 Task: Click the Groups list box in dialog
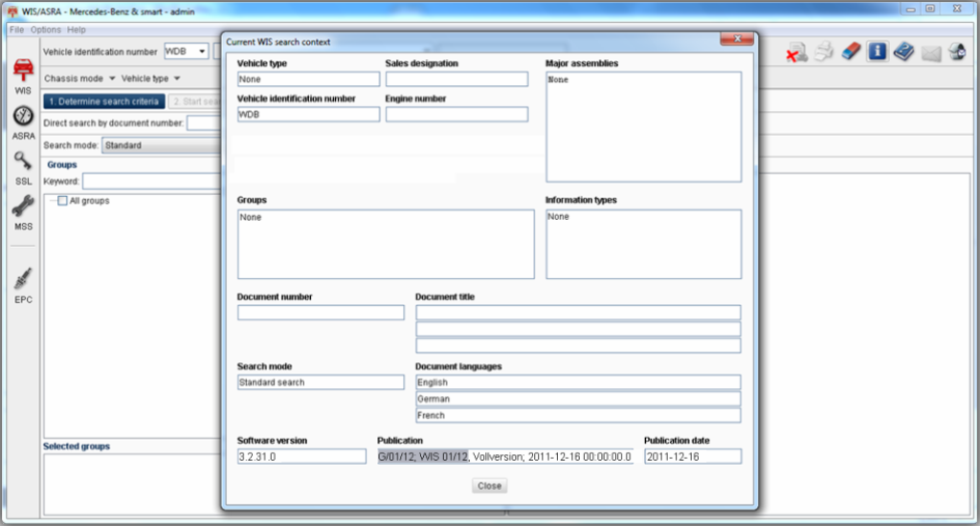(x=386, y=244)
